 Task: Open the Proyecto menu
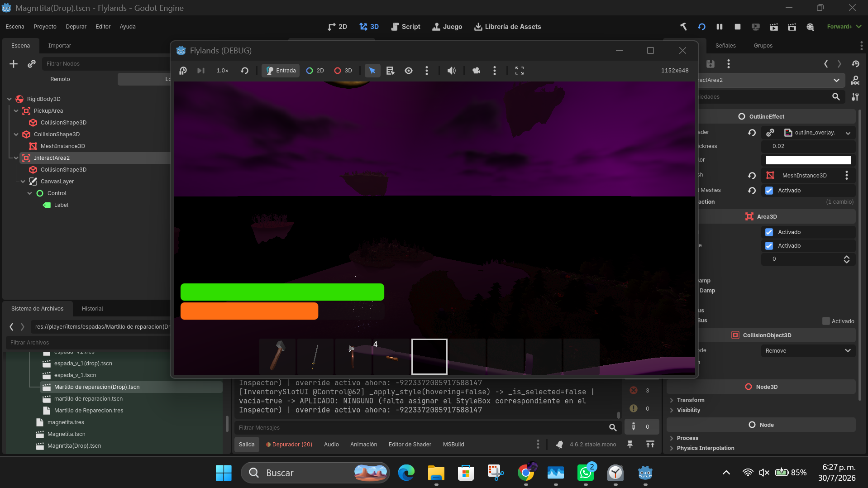point(45,27)
